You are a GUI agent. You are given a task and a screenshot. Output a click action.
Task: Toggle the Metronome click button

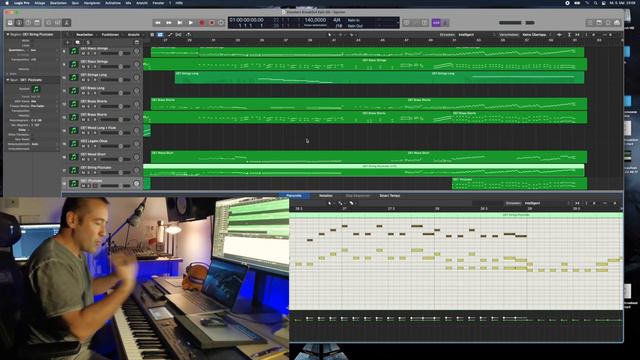pos(445,23)
